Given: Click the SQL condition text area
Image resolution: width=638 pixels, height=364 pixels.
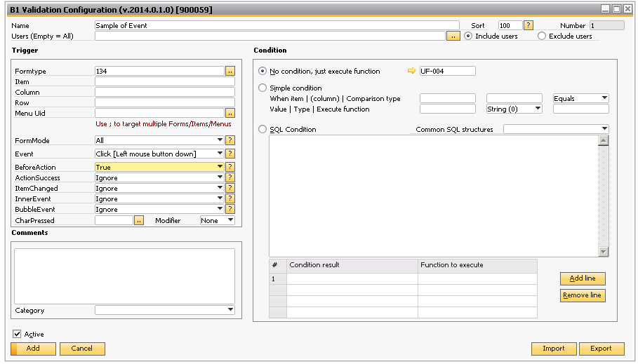Looking at the screenshot, I should point(433,196).
